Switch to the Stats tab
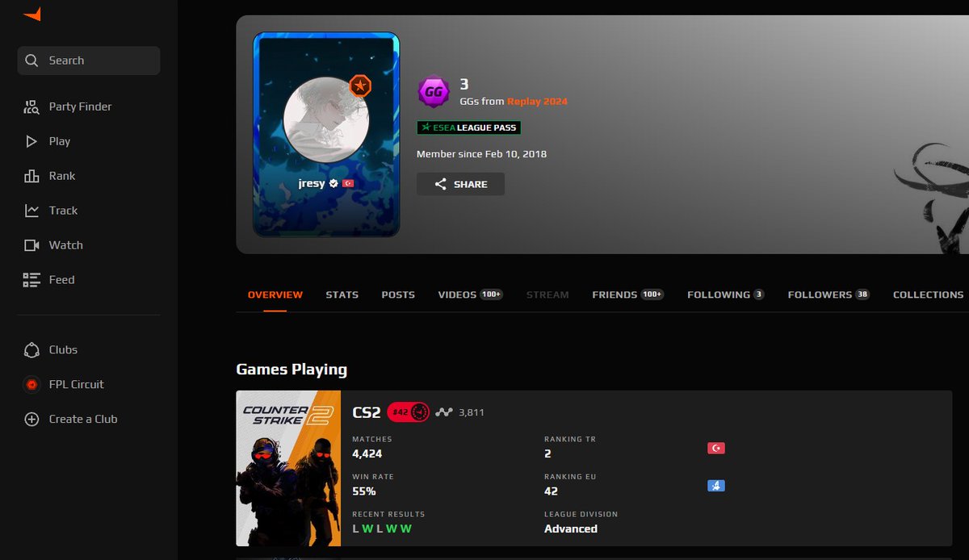969x560 pixels. [342, 295]
